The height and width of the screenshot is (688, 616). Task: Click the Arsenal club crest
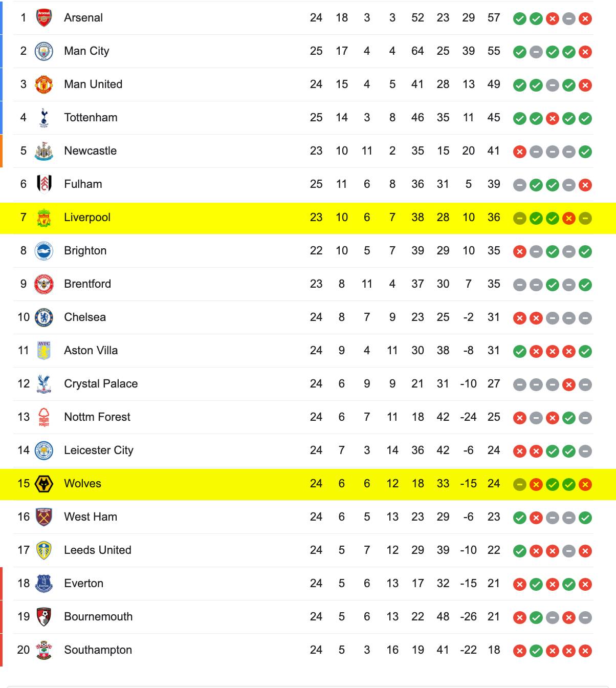(44, 18)
